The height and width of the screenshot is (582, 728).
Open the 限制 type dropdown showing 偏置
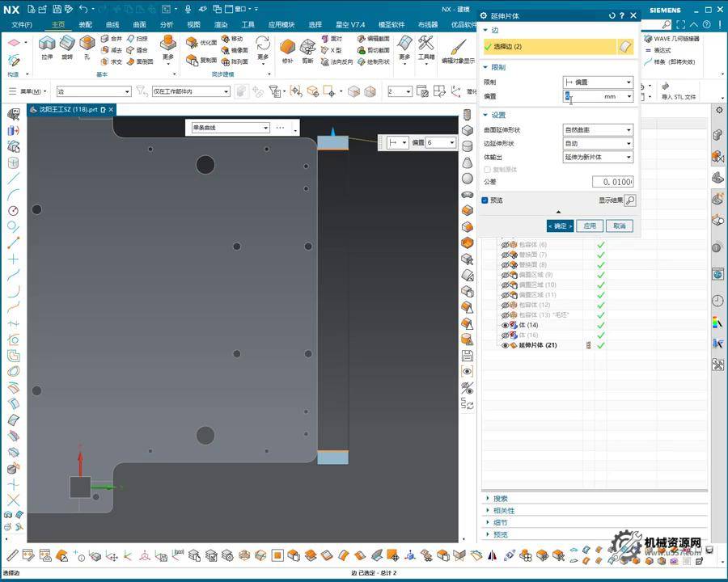598,82
